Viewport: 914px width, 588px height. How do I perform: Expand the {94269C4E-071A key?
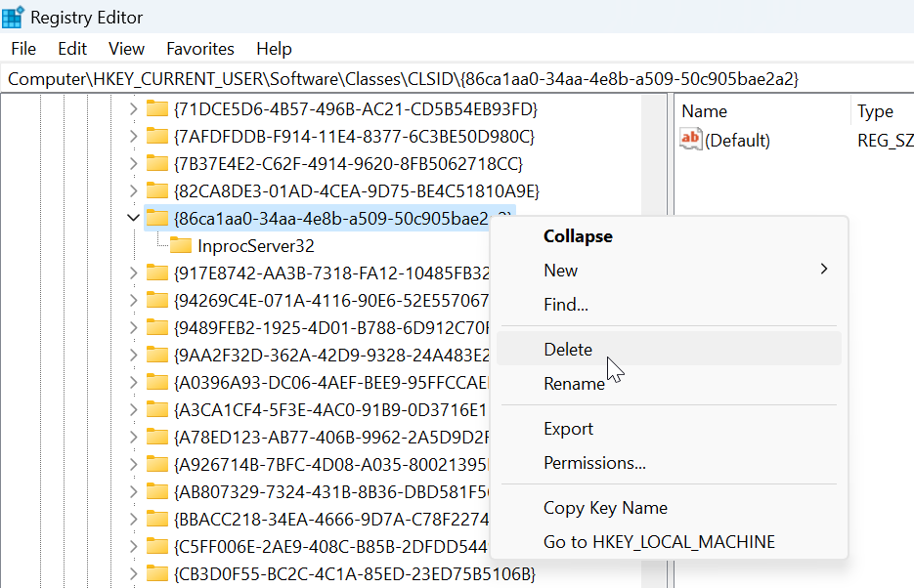click(x=134, y=301)
